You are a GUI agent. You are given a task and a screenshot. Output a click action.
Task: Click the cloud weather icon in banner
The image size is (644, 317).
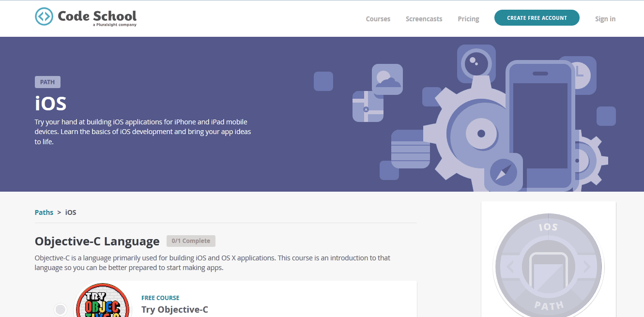pos(387,79)
